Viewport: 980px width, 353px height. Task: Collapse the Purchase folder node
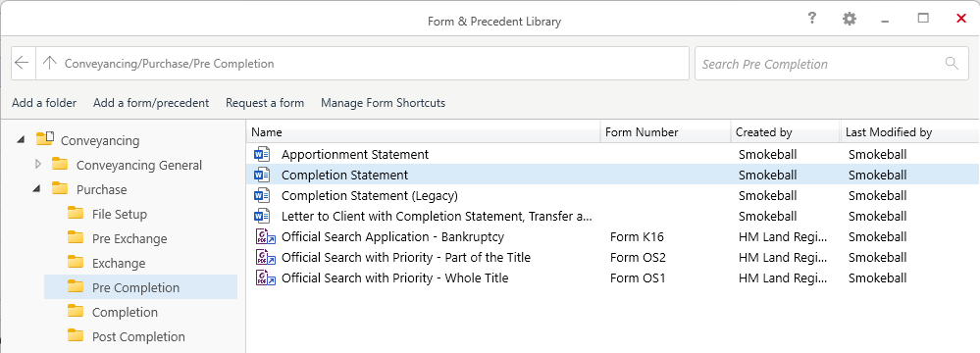coord(37,188)
